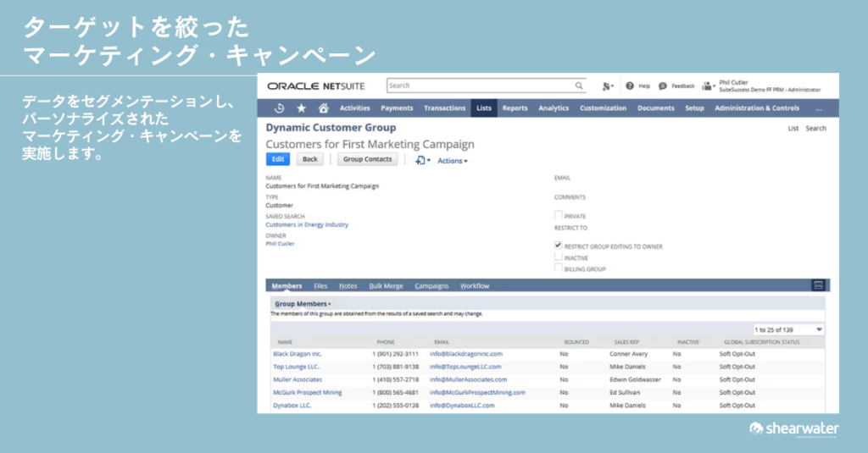Click email info@DynaboxLLC.com
Image resolution: width=868 pixels, height=453 pixels.
(x=462, y=406)
